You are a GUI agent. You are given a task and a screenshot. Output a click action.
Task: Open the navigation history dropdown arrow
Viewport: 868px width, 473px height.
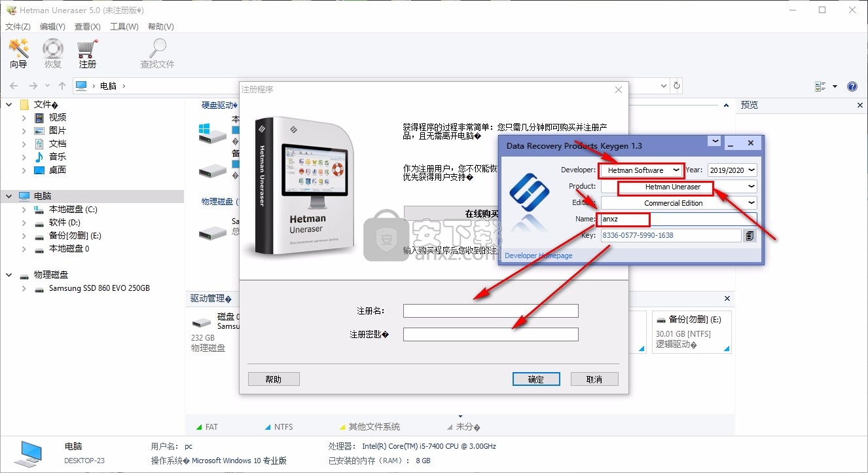click(x=48, y=86)
